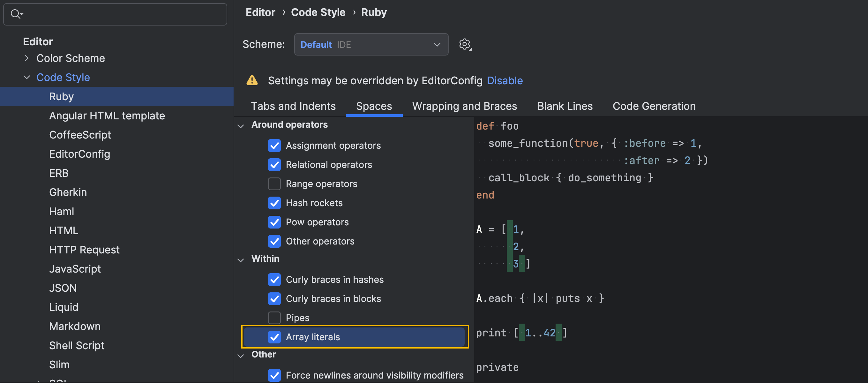Toggle Array literals checkbox
Screen dimensions: 868x383
point(274,337)
